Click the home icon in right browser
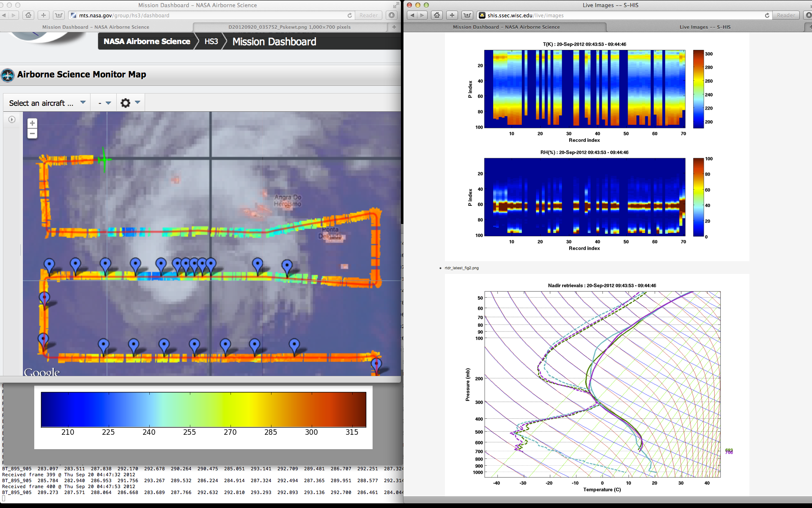Viewport: 812px width, 508px height. (x=437, y=15)
